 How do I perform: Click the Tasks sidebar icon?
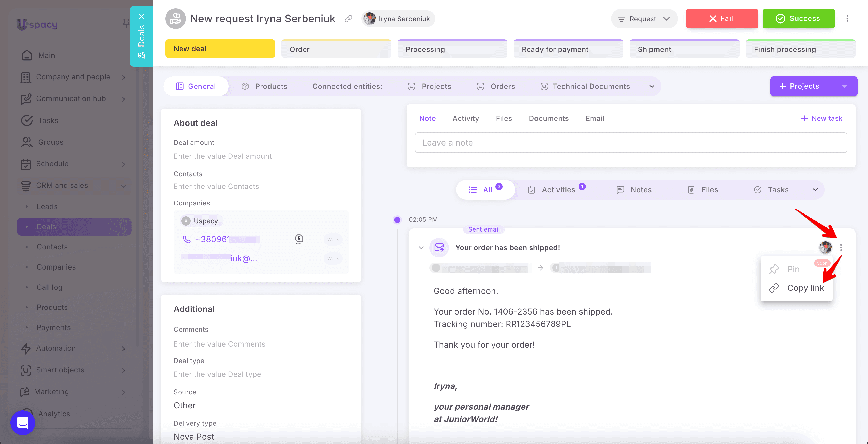pos(27,120)
